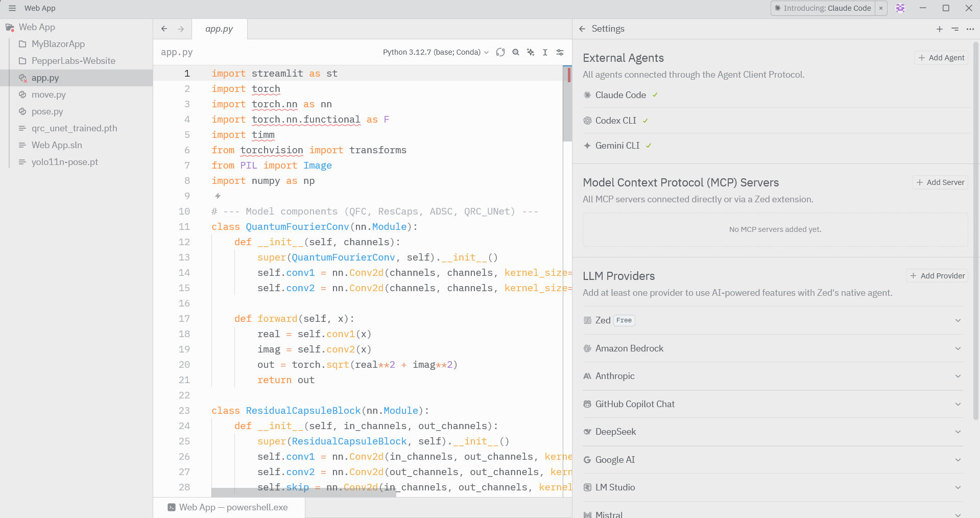Click the back arrow beside Settings

[582, 29]
